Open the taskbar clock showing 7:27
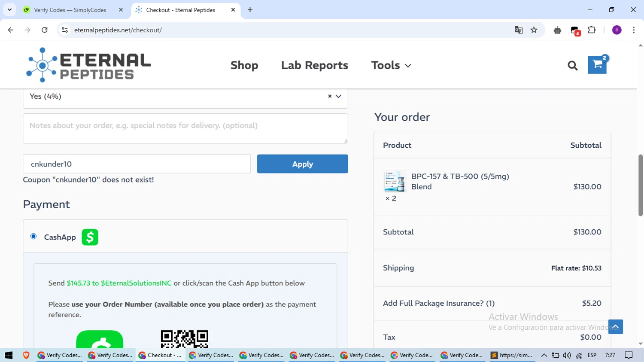This screenshot has width=644, height=362. click(x=610, y=355)
